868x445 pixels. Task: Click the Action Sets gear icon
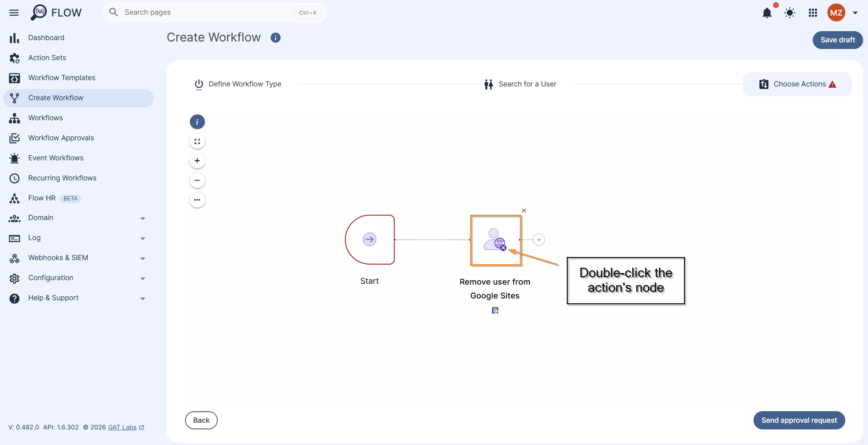pyautogui.click(x=14, y=58)
